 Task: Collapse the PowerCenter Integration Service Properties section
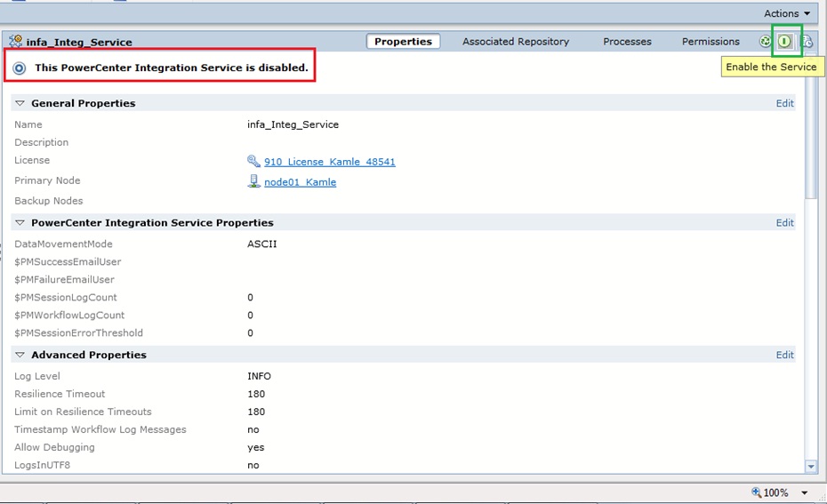click(x=20, y=222)
